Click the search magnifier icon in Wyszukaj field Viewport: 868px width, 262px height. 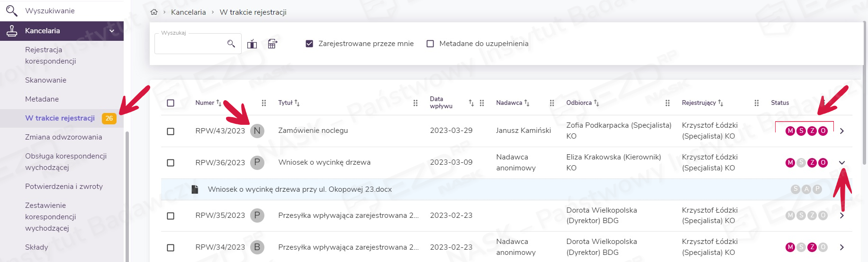[231, 44]
